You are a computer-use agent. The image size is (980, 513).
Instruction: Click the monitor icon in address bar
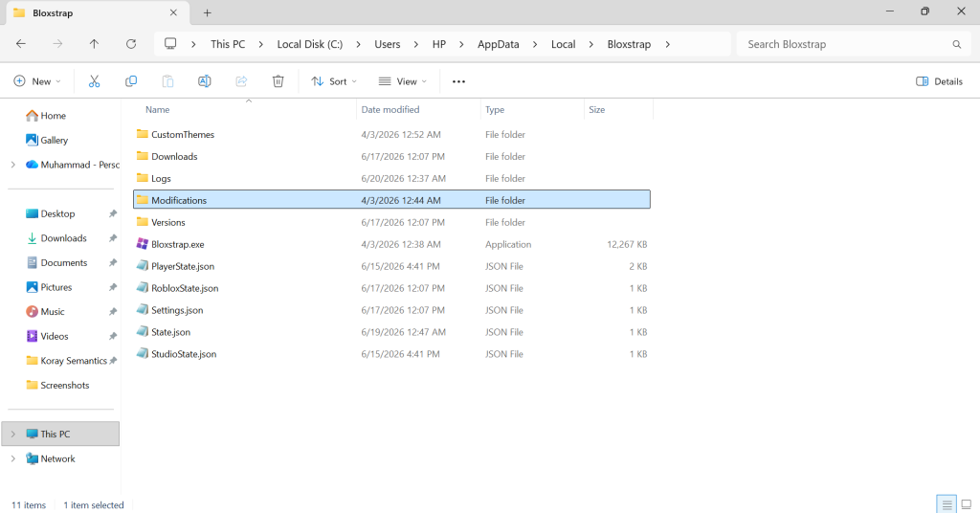point(170,44)
